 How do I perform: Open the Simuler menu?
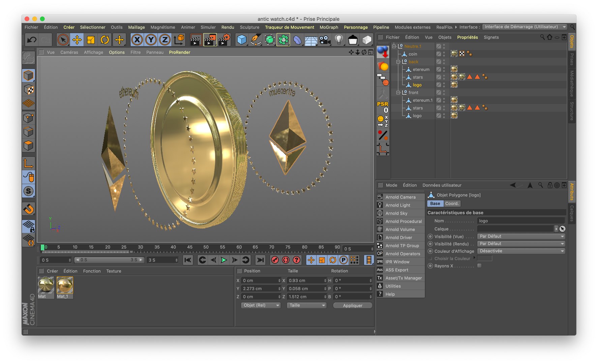(208, 27)
